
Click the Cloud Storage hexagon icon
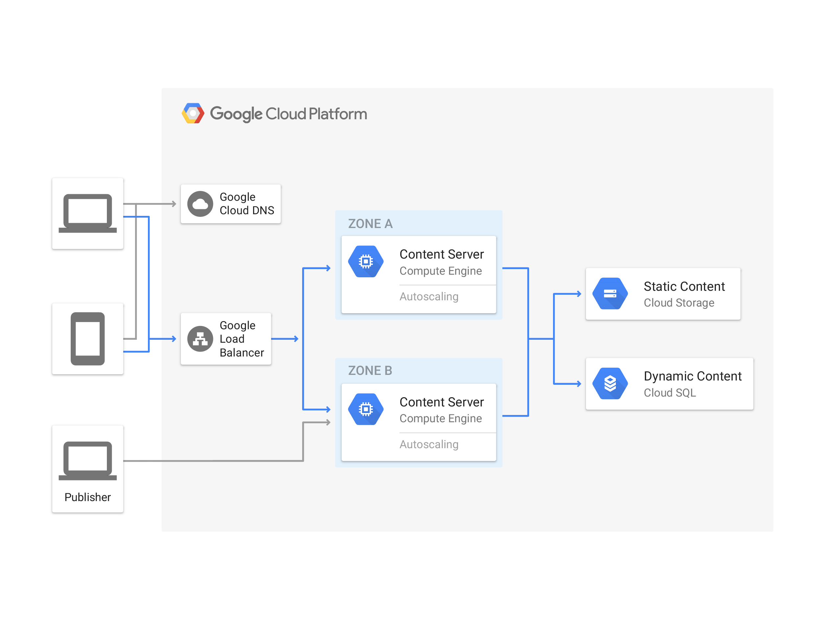610,293
